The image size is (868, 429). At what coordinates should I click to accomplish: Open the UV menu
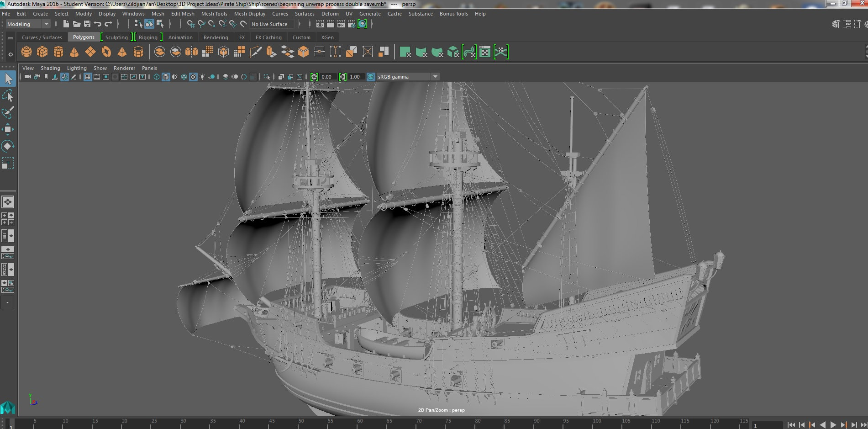point(349,14)
